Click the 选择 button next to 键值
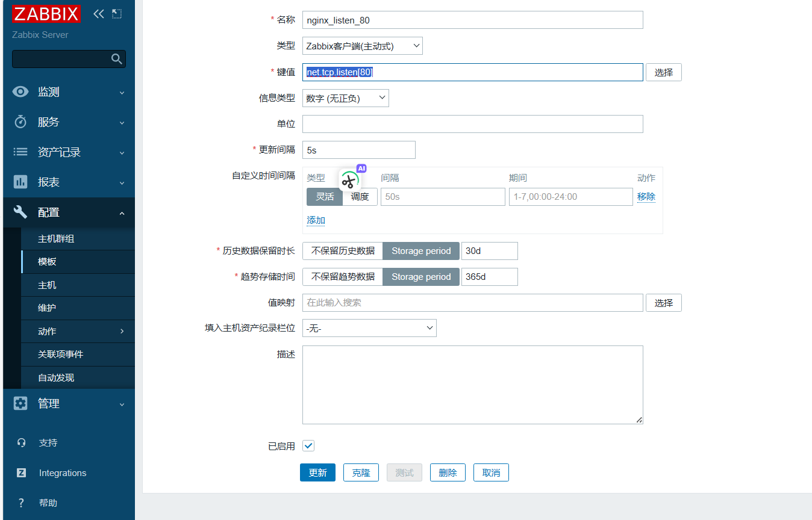 [x=664, y=72]
